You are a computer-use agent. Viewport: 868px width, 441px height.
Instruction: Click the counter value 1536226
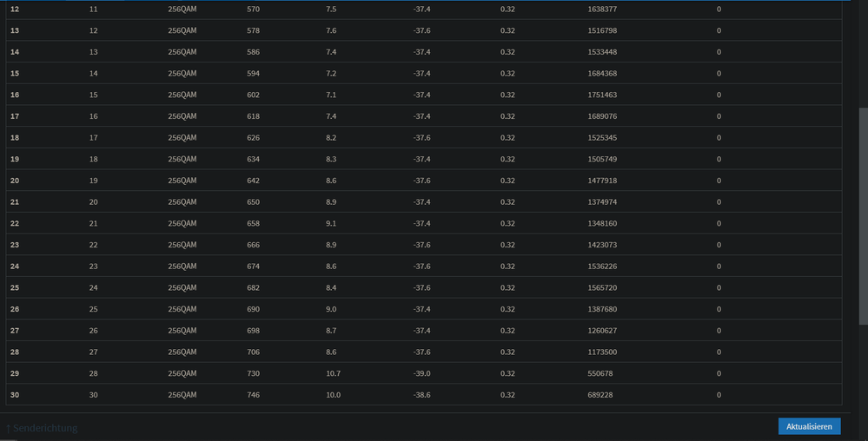[602, 267]
